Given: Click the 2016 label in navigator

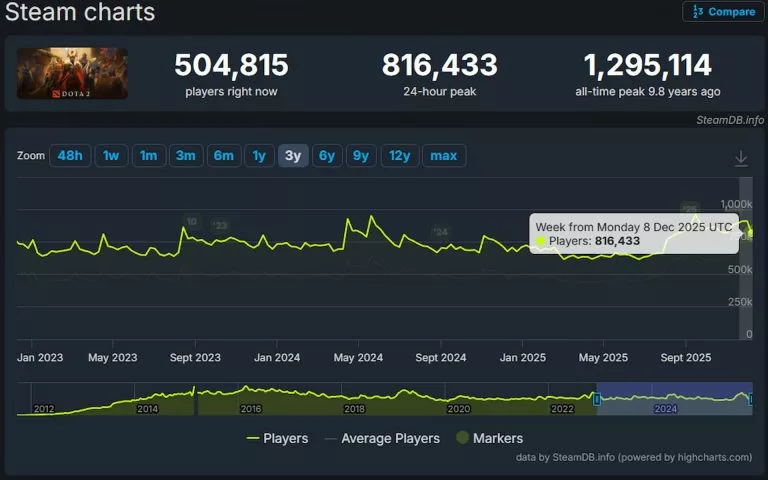Looking at the screenshot, I should [251, 408].
